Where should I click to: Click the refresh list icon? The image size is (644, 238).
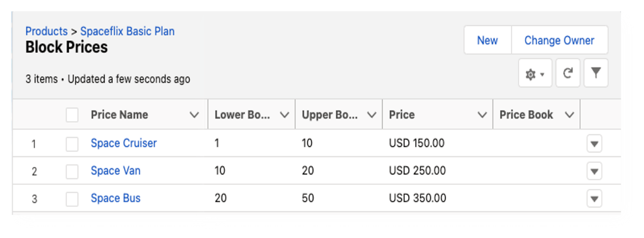pyautogui.click(x=568, y=73)
